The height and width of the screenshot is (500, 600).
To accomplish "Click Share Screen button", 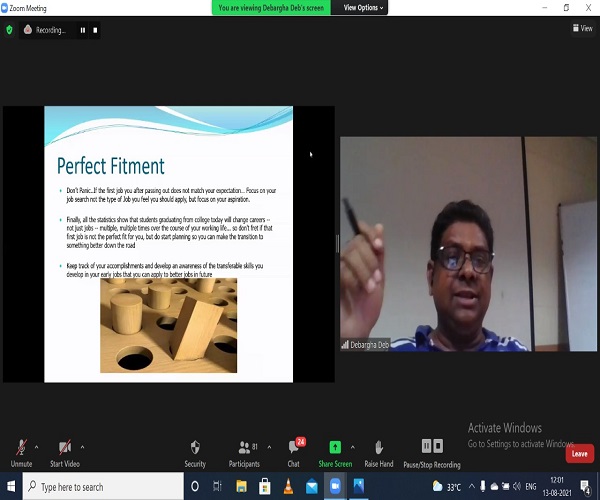I will pyautogui.click(x=335, y=454).
